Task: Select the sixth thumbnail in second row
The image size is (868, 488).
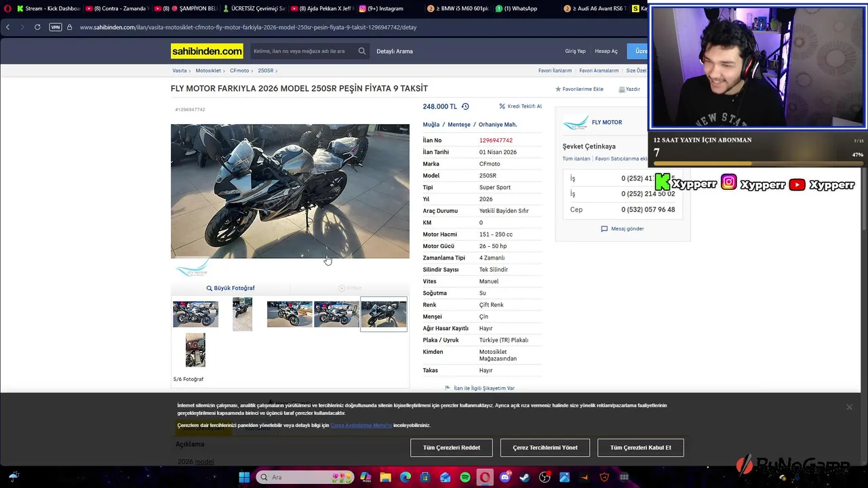Action: (x=195, y=350)
